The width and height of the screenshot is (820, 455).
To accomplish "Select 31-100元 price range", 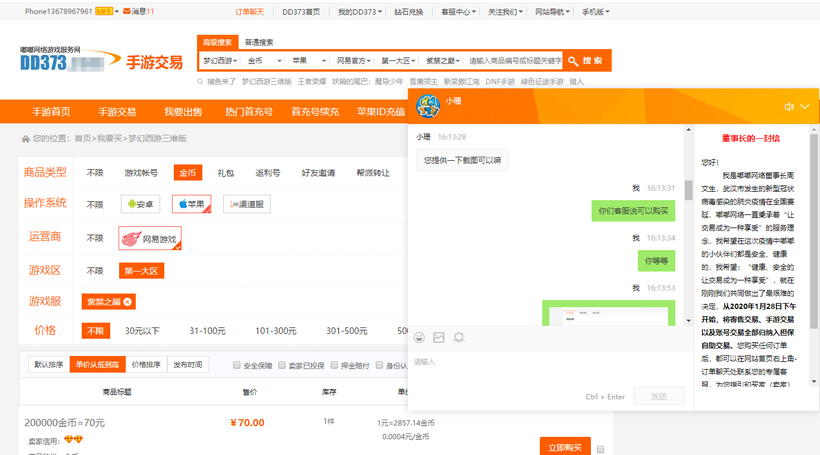I will tap(207, 331).
